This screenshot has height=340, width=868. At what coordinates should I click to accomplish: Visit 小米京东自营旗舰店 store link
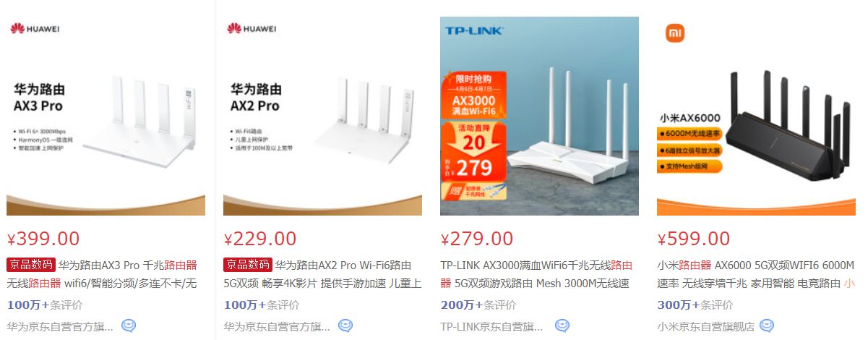click(705, 326)
